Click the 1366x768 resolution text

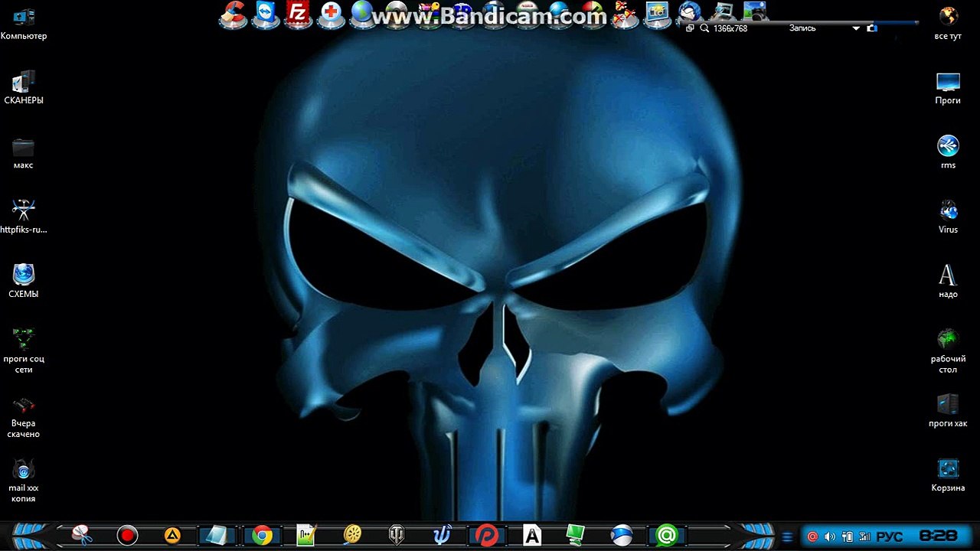[730, 28]
